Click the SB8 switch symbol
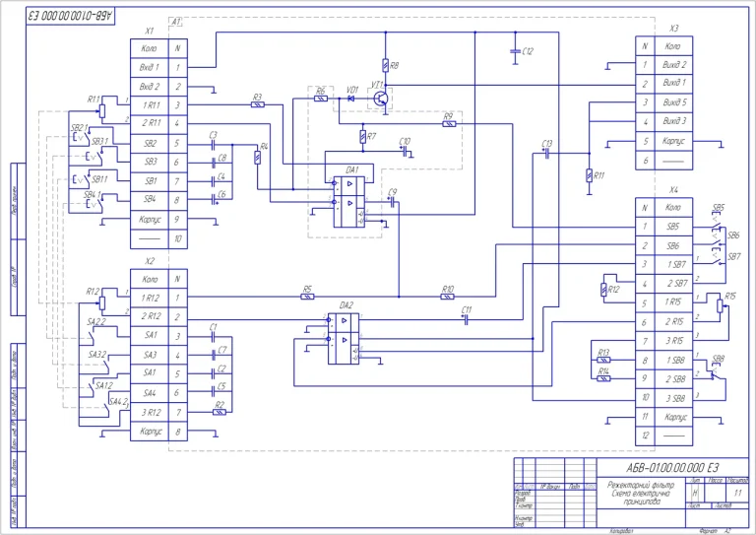This screenshot has height=535, width=756. coord(716,372)
